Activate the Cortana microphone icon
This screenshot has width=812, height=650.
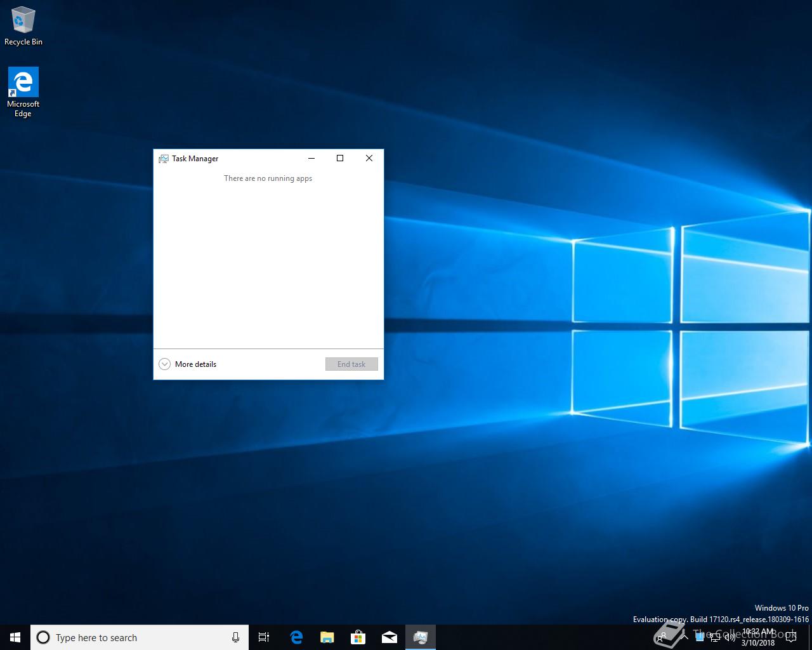(235, 637)
